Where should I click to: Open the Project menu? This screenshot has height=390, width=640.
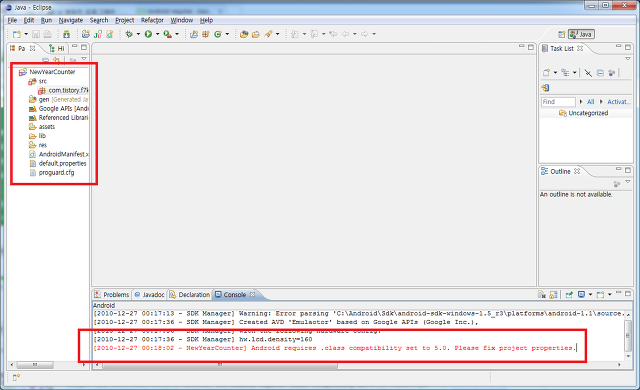click(124, 20)
